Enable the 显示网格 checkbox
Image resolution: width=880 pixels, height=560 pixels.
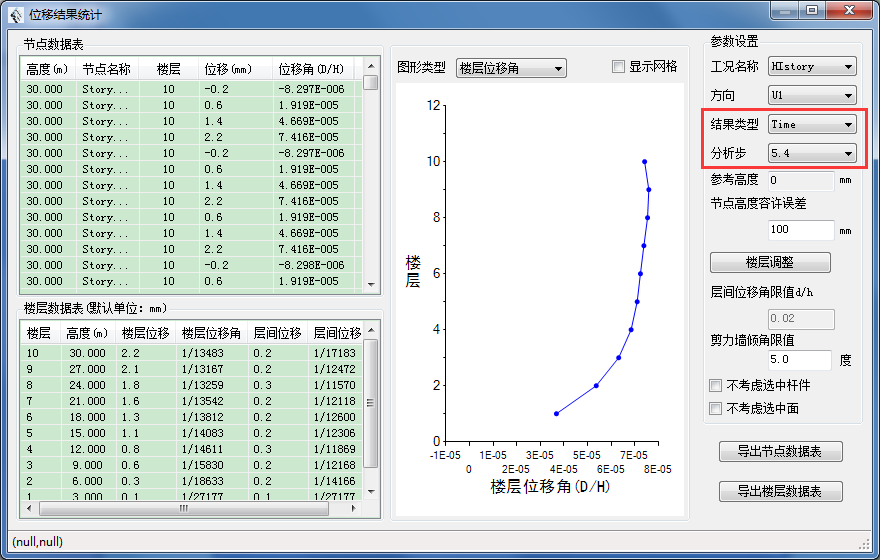tap(619, 67)
